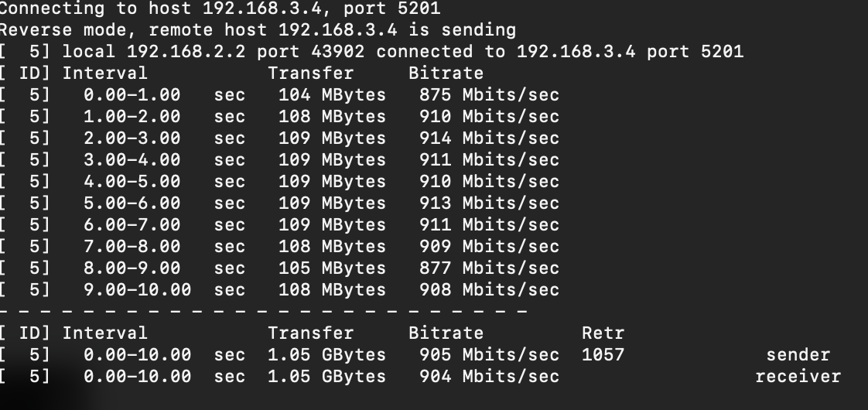Click the 'Reverse mode' text
The height and width of the screenshot is (410, 868).
point(63,30)
